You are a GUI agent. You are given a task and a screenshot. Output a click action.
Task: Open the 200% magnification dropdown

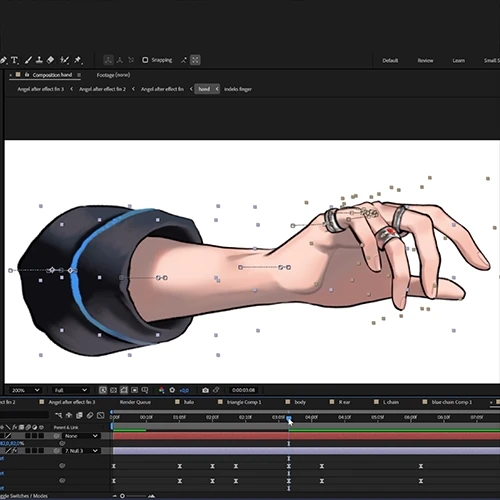[26, 390]
